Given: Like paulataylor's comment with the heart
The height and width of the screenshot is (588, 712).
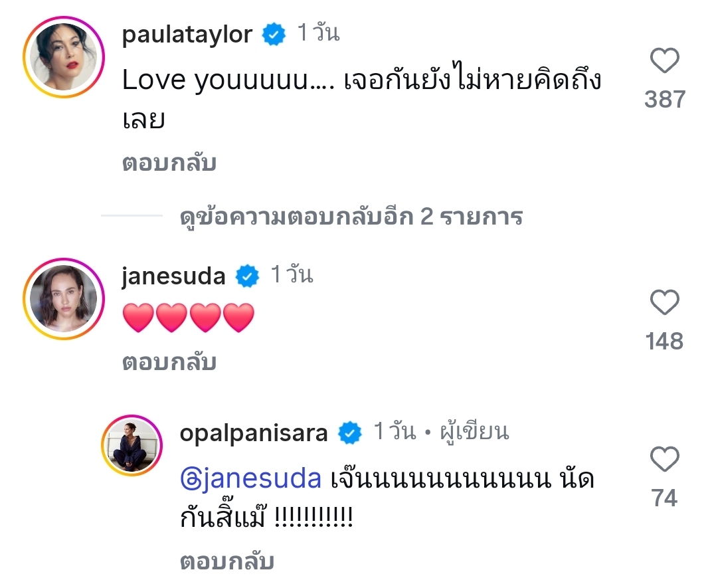Looking at the screenshot, I should pos(664,62).
